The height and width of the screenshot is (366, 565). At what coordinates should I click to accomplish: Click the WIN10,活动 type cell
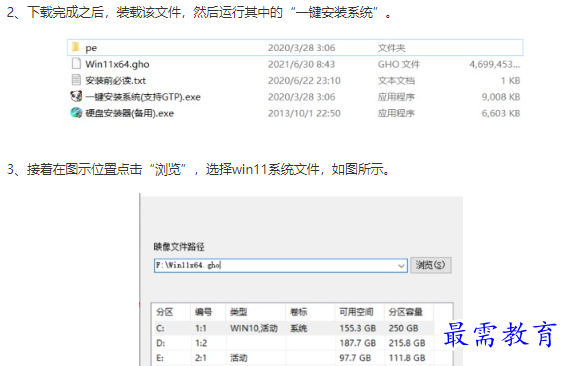[254, 328]
